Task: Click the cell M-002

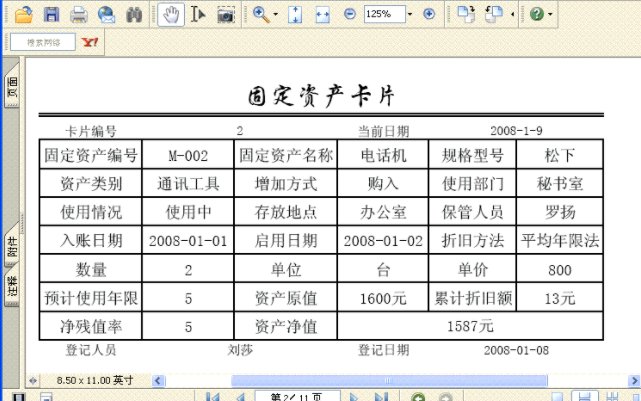Action: [188, 155]
